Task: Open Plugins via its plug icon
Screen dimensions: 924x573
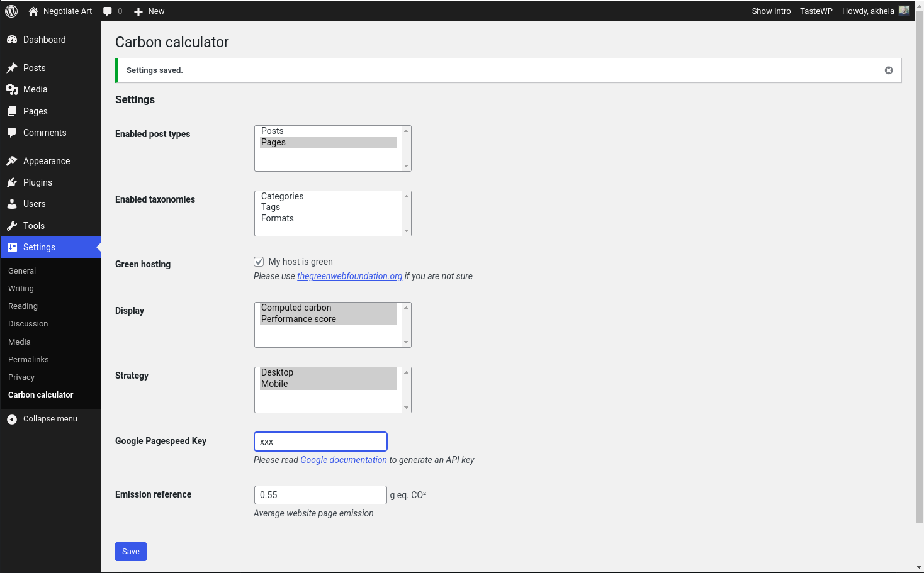Action: pos(12,182)
